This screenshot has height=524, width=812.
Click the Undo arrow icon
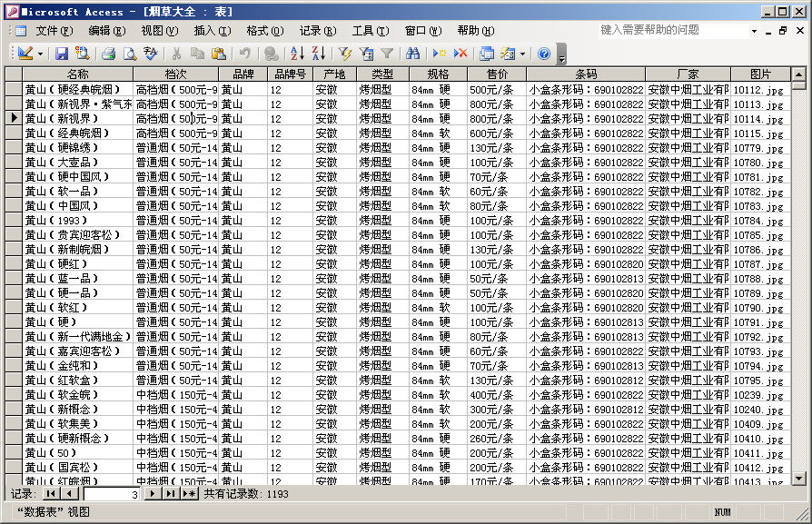pyautogui.click(x=245, y=53)
